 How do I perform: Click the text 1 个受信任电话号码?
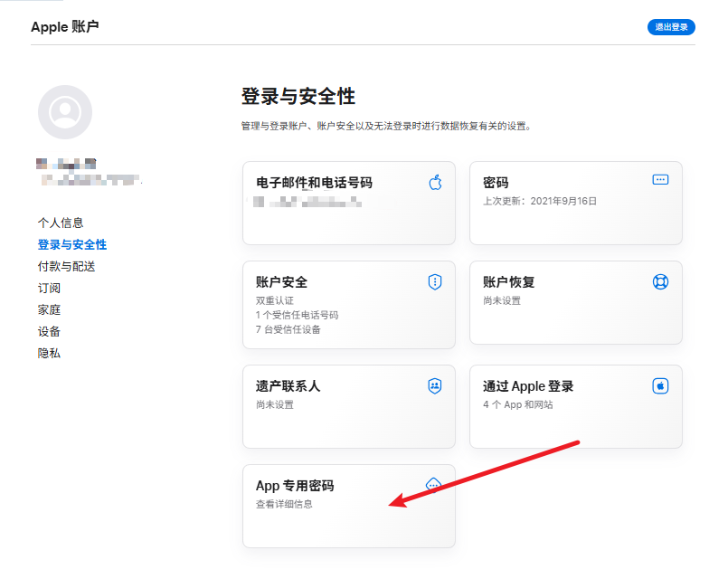pyautogui.click(x=297, y=315)
